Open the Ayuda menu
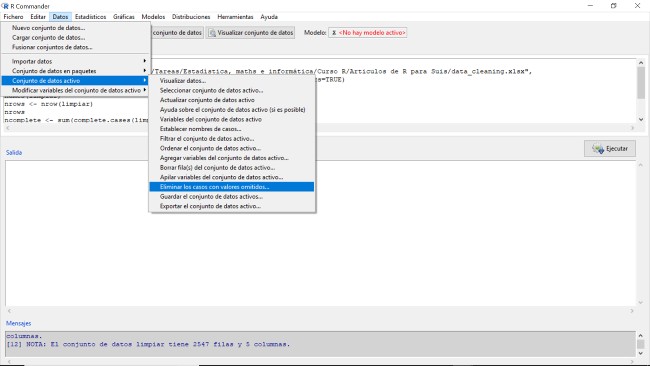 pyautogui.click(x=269, y=17)
